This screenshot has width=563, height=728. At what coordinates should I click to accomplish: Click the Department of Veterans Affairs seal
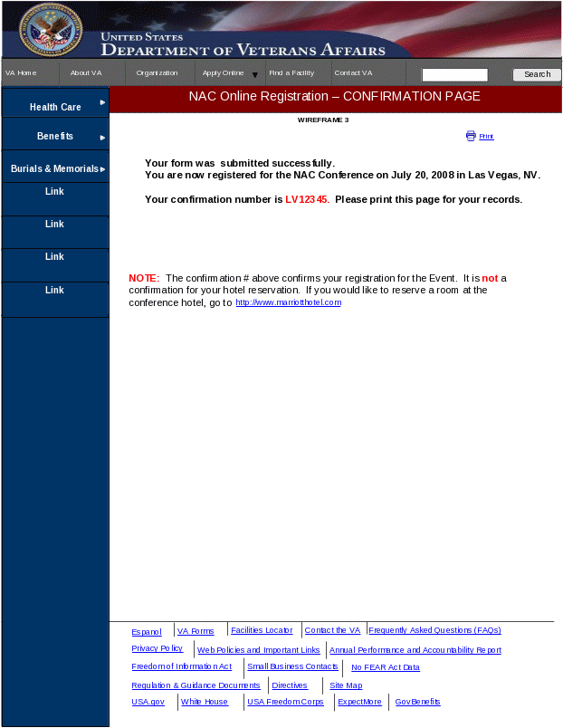(x=51, y=30)
